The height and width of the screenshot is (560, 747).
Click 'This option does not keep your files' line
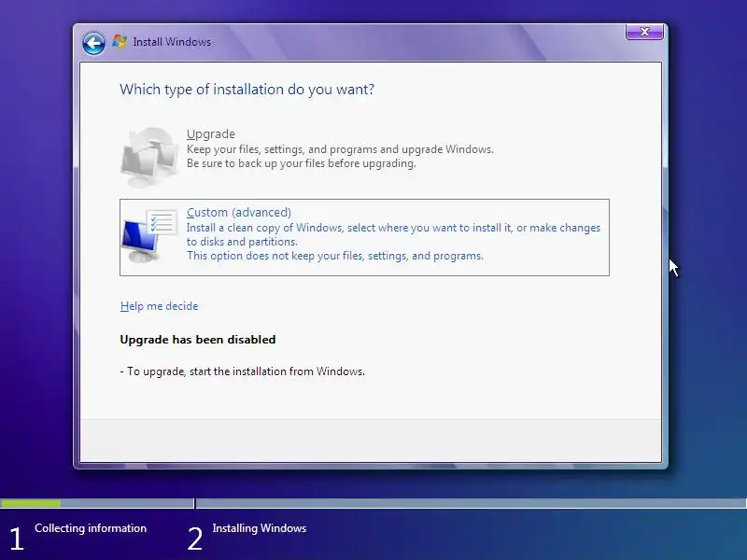pyautogui.click(x=335, y=256)
